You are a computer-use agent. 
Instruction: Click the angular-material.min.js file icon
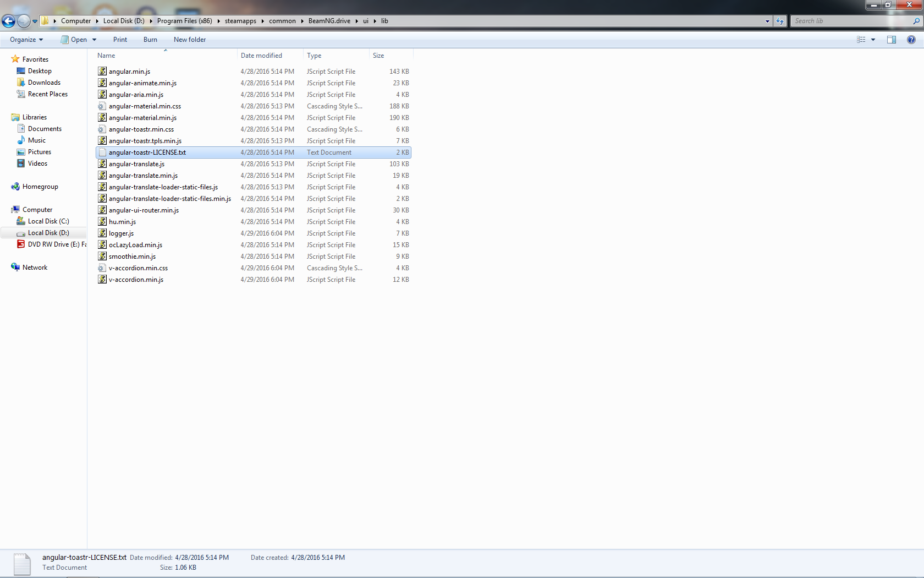[102, 117]
